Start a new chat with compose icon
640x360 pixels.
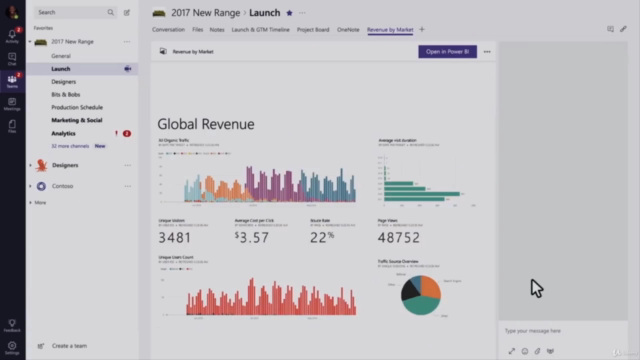click(127, 12)
